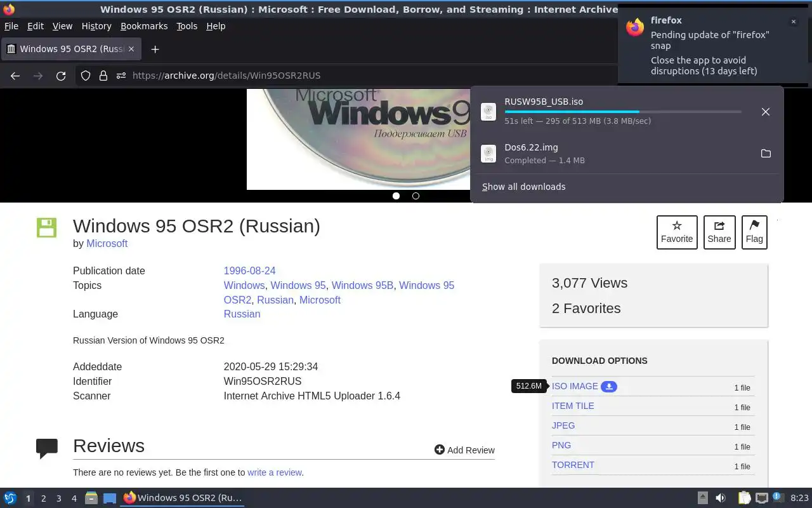Open the File menu
Viewport: 812px width, 508px height.
(x=11, y=26)
